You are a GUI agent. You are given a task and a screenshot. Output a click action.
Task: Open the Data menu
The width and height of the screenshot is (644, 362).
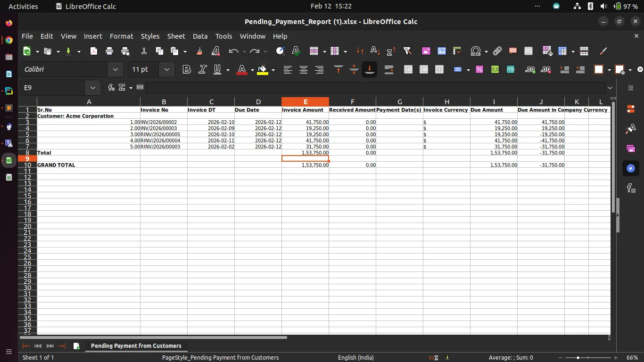pos(200,36)
